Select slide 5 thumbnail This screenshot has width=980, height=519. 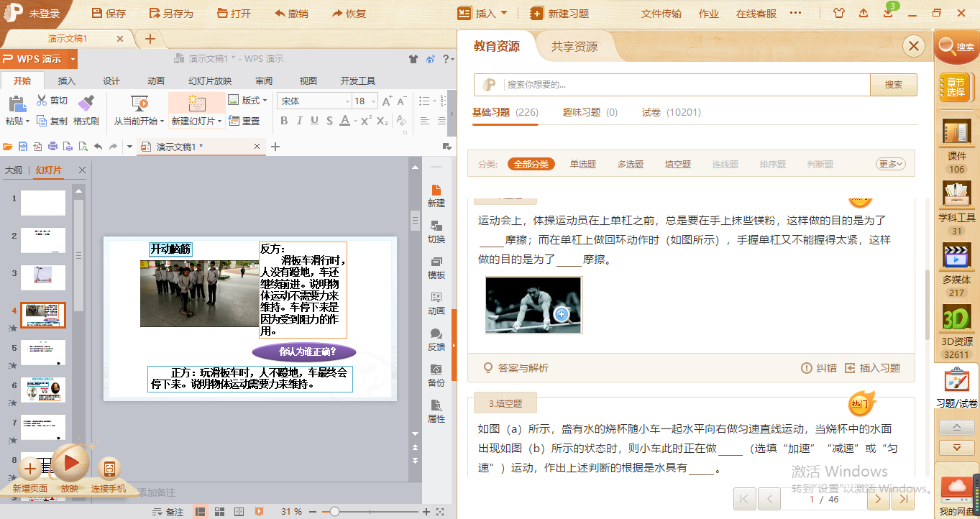(x=43, y=352)
